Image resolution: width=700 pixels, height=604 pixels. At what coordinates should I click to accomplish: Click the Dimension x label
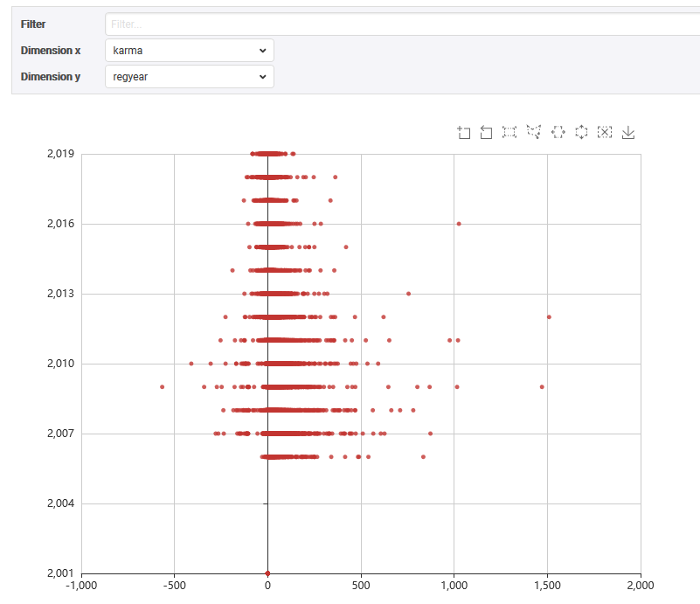[x=51, y=51]
